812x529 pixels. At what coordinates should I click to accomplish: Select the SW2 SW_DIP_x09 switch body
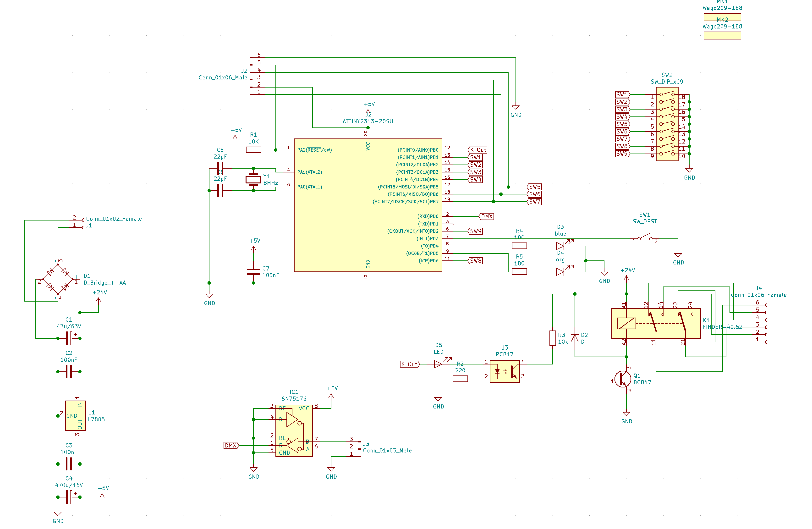(x=667, y=124)
